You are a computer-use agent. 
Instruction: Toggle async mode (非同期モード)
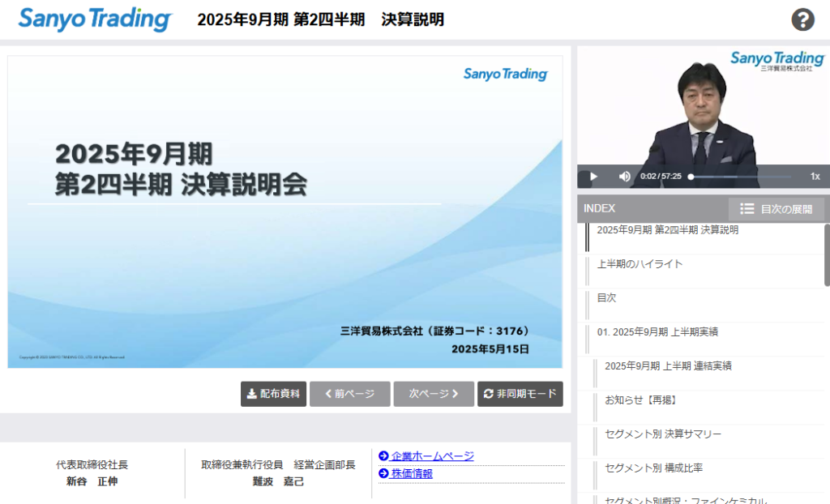tap(520, 394)
